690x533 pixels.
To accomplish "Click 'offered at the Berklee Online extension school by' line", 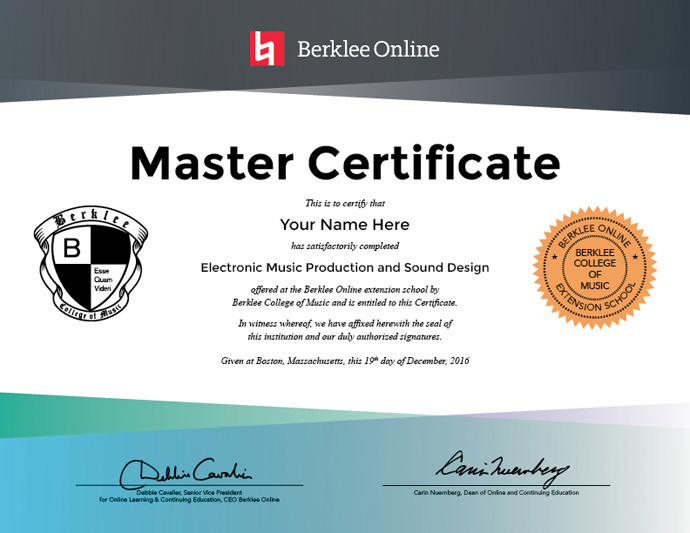I will pyautogui.click(x=345, y=290).
